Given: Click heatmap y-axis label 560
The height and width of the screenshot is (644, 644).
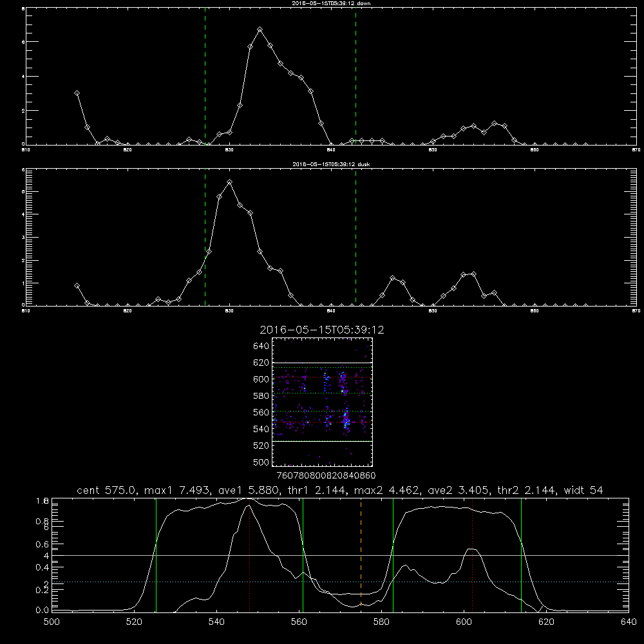Looking at the screenshot, I should pyautogui.click(x=261, y=412).
